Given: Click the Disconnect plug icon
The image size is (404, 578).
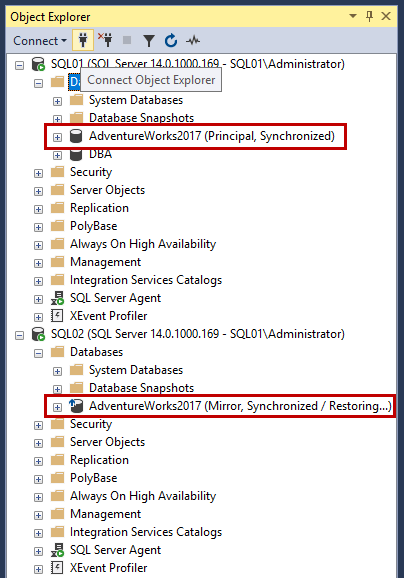Looking at the screenshot, I should [105, 39].
